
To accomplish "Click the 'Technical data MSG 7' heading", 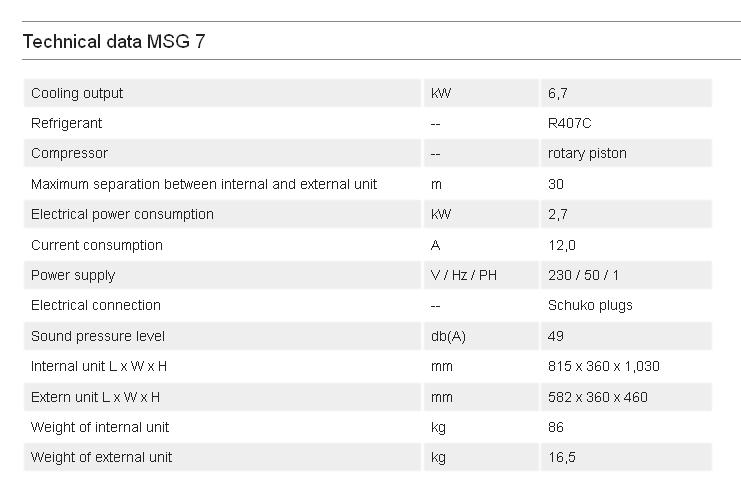I will (114, 42).
